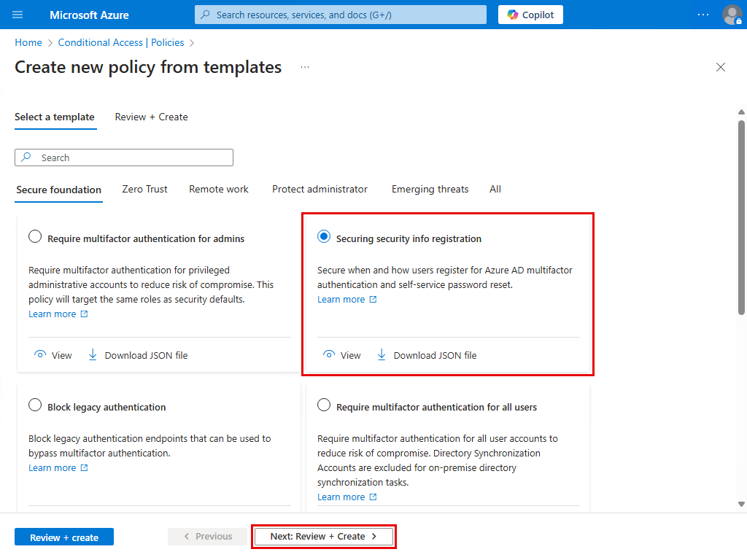Click the Microsoft Azure logo text
747x560 pixels.
89,15
